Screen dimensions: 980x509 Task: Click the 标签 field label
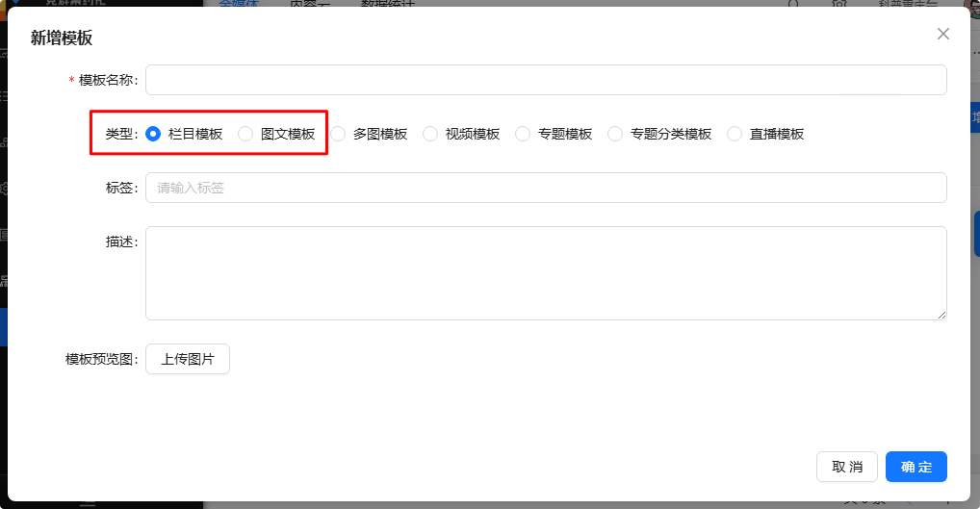tap(121, 188)
